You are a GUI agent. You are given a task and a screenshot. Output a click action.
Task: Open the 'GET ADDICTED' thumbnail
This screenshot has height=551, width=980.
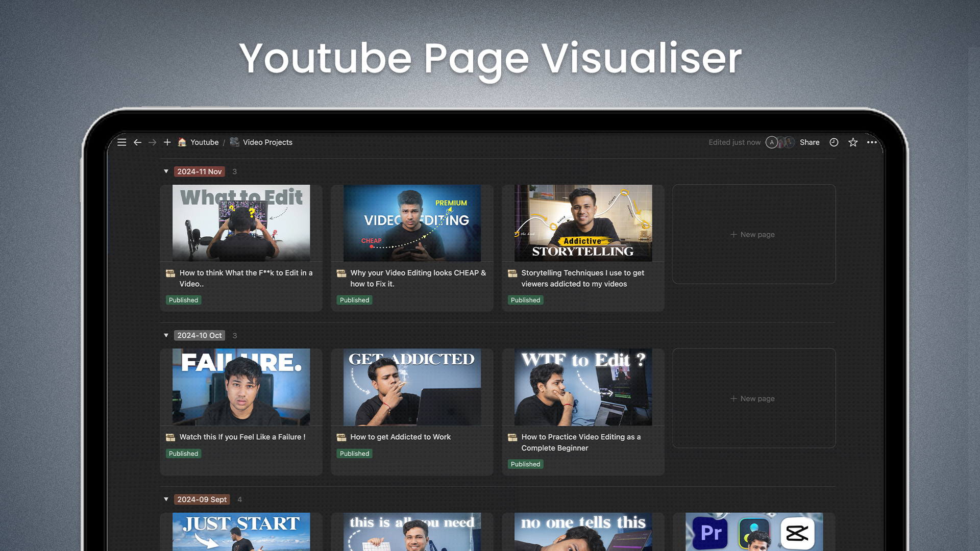[412, 387]
